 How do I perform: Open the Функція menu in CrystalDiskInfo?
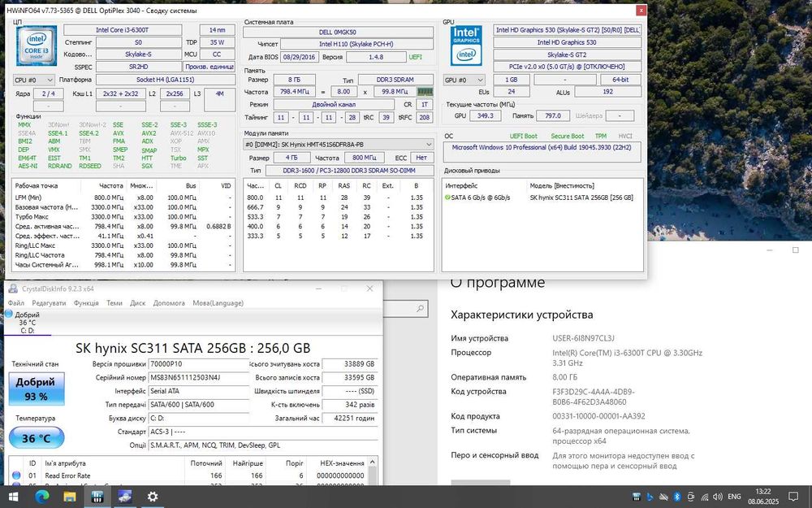pos(86,302)
